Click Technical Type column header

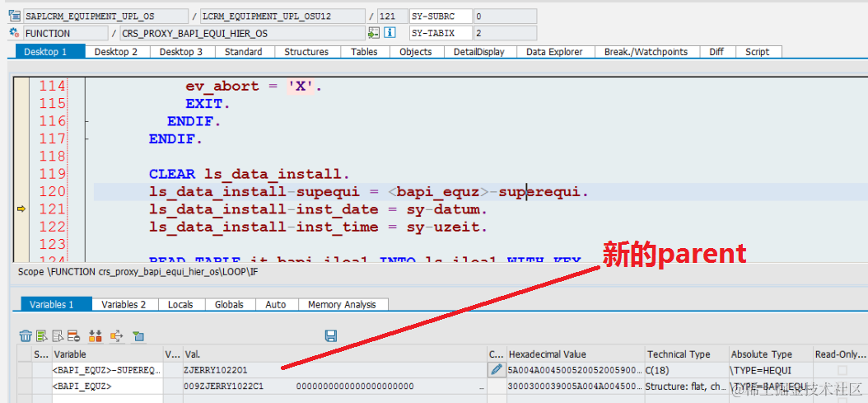tap(687, 354)
